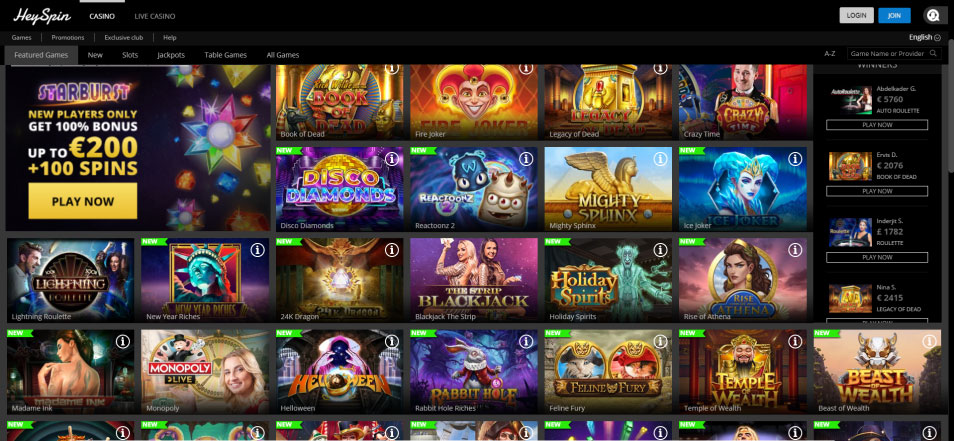Click the live chat support icon
This screenshot has height=441, width=954.
[932, 15]
